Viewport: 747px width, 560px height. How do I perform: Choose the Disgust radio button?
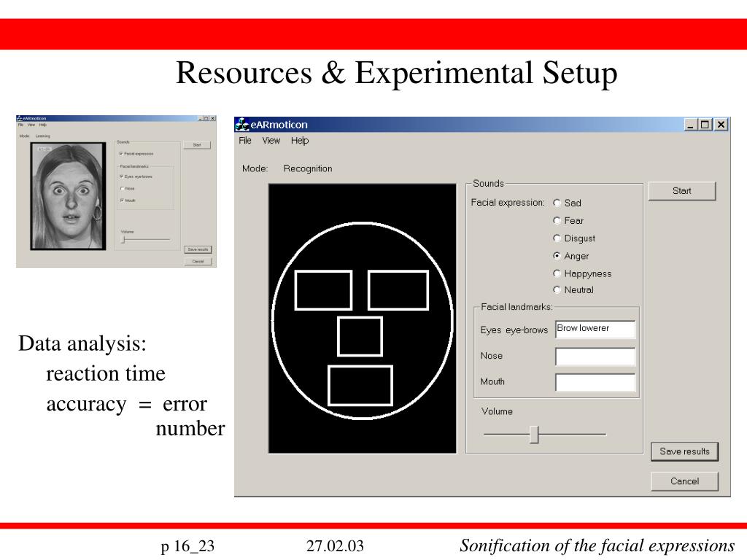557,238
